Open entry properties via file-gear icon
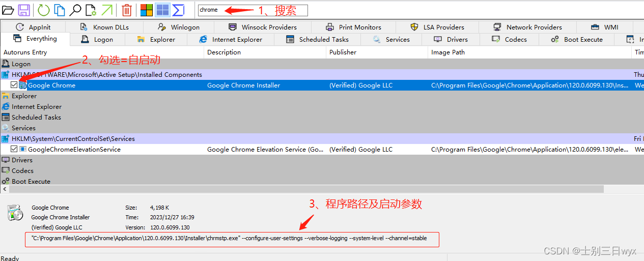This screenshot has height=261, width=644. pos(91,10)
